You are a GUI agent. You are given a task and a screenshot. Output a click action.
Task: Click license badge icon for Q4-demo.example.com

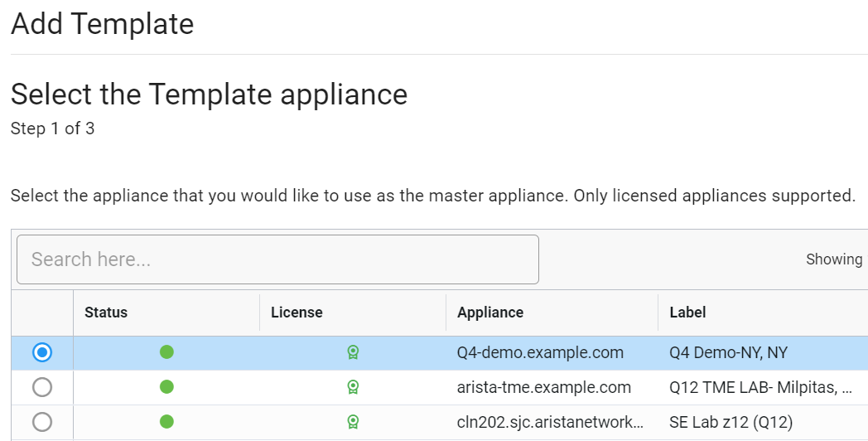pyautogui.click(x=353, y=352)
